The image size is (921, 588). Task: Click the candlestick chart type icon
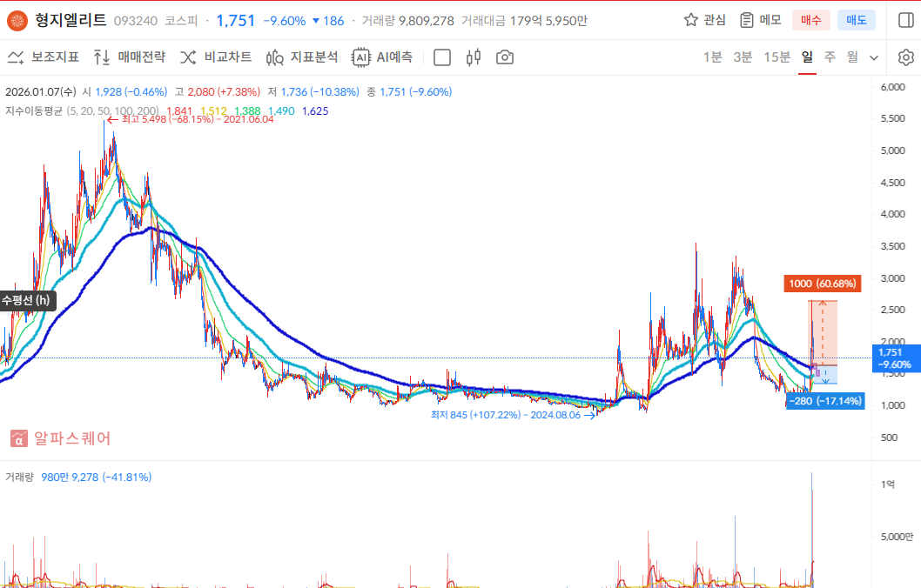(x=474, y=57)
